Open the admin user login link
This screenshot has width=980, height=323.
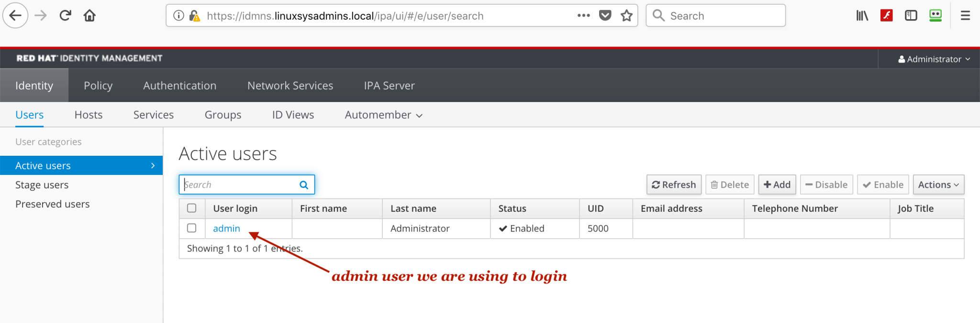tap(226, 229)
